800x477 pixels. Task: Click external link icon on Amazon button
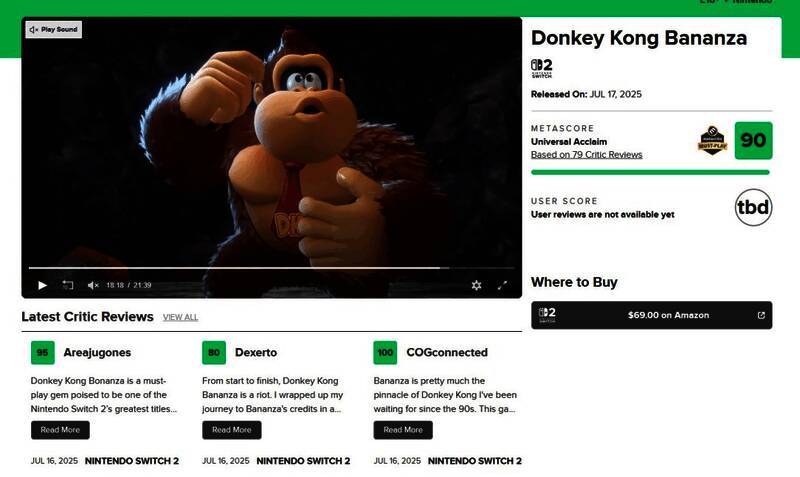coord(761,315)
